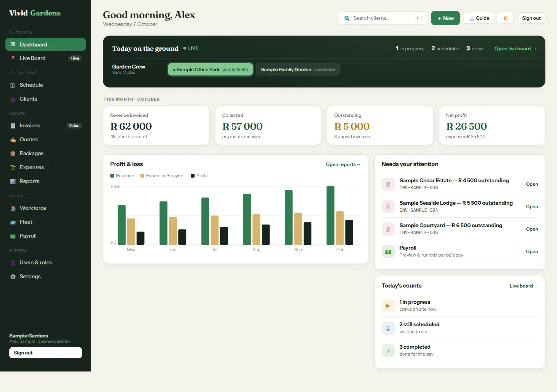
Task: Click the Settings gear icon in the sidebar
Action: tap(13, 277)
